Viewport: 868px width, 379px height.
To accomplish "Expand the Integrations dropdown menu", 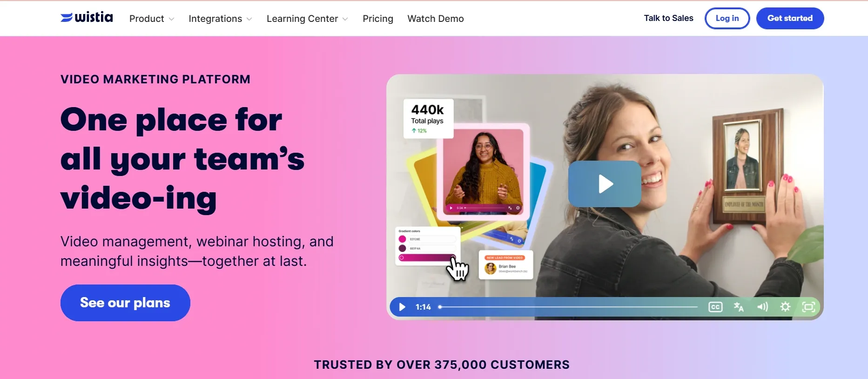I will tap(220, 19).
